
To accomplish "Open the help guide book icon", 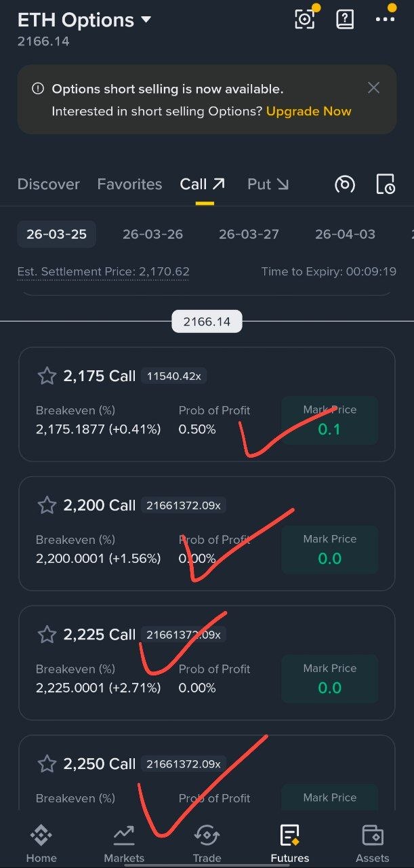I will click(x=345, y=19).
